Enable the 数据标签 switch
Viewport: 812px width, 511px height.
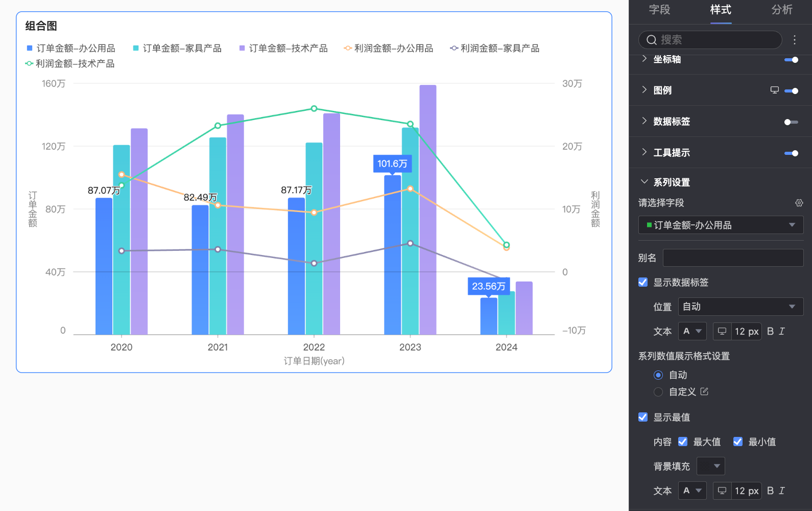[791, 122]
